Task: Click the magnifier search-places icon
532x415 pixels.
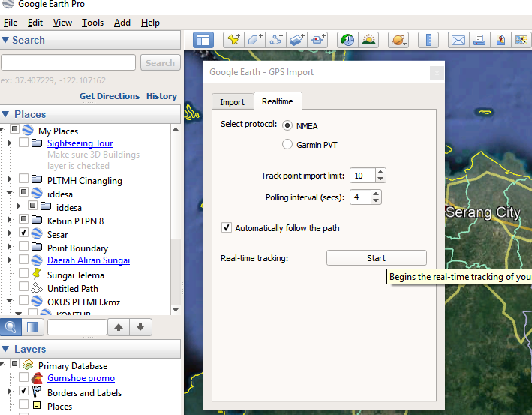Action: pyautogui.click(x=11, y=327)
